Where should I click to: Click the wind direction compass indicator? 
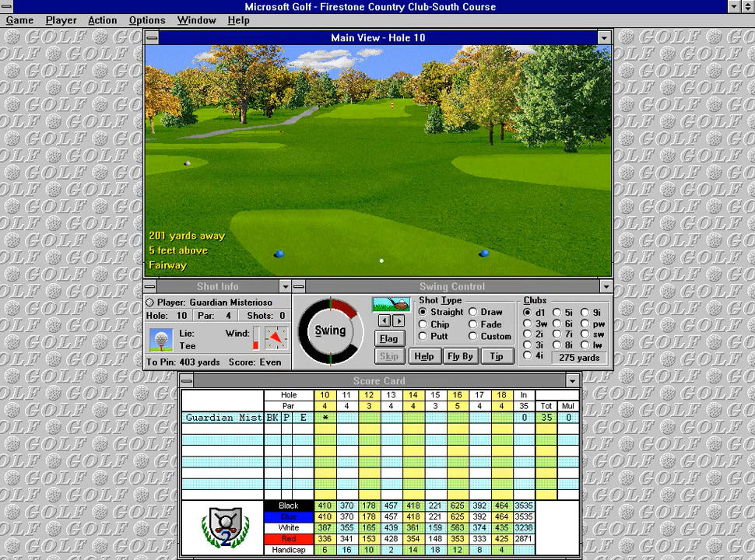point(275,338)
